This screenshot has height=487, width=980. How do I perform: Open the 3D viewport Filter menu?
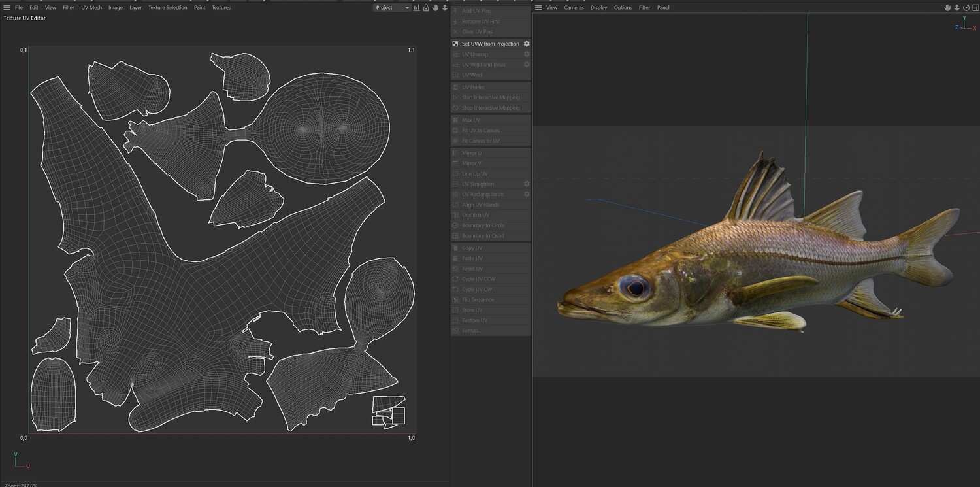(x=644, y=8)
